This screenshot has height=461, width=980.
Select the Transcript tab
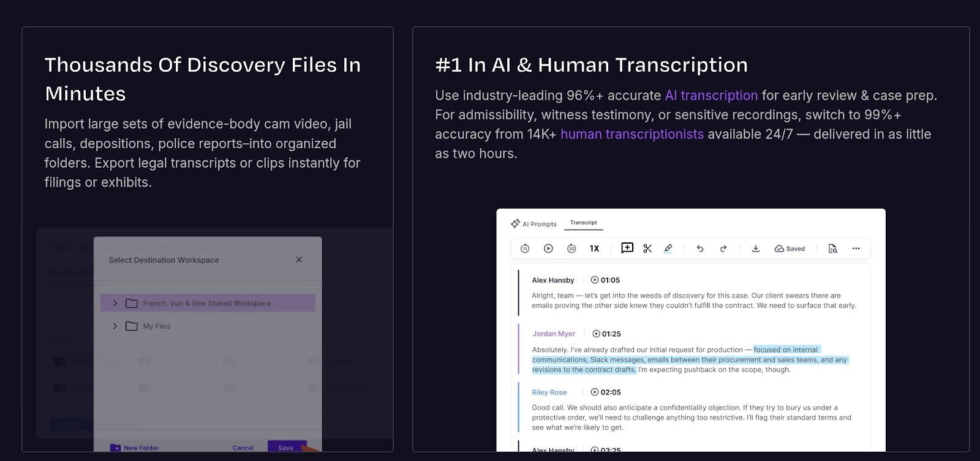coord(583,223)
